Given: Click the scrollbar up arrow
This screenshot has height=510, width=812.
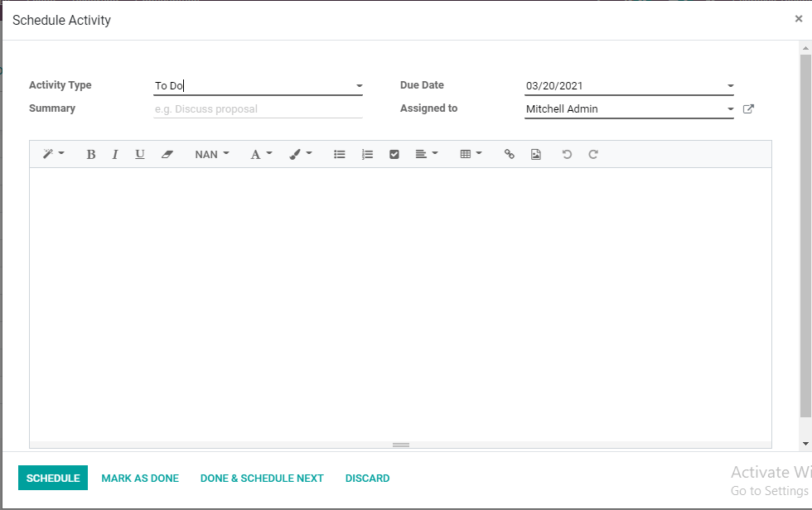Looking at the screenshot, I should (x=805, y=48).
